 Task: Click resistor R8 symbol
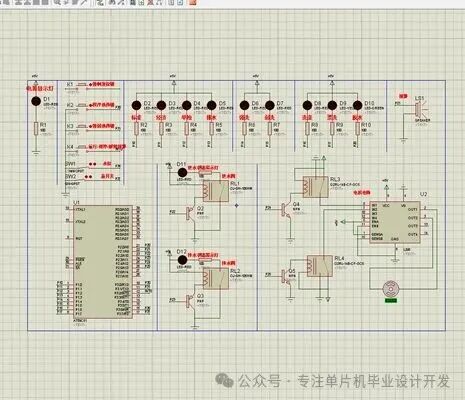point(307,129)
